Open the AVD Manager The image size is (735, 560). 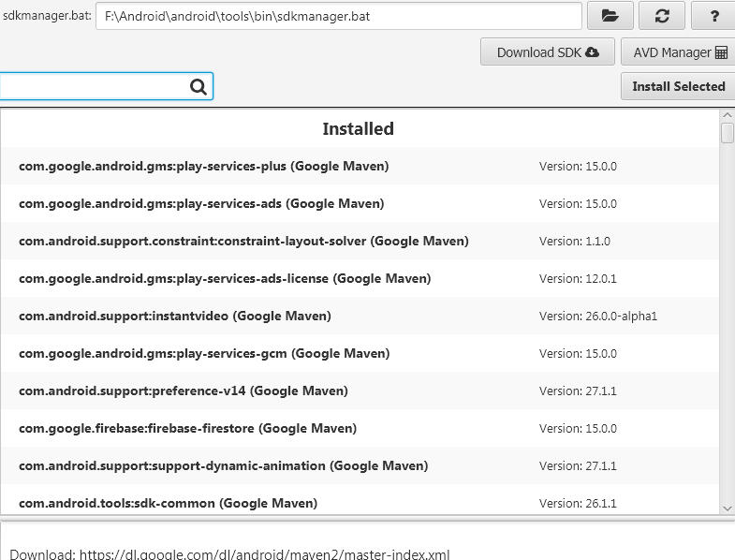pos(679,52)
